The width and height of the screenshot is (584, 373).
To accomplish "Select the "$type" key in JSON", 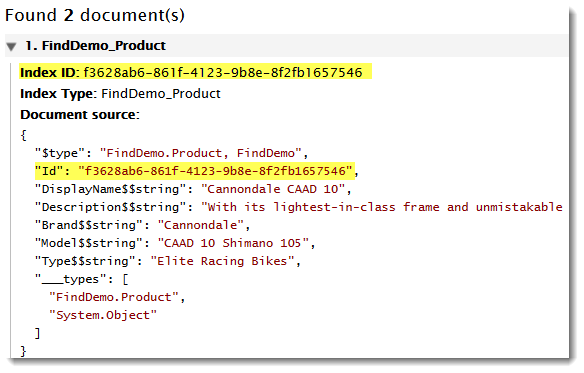I will tap(60, 153).
